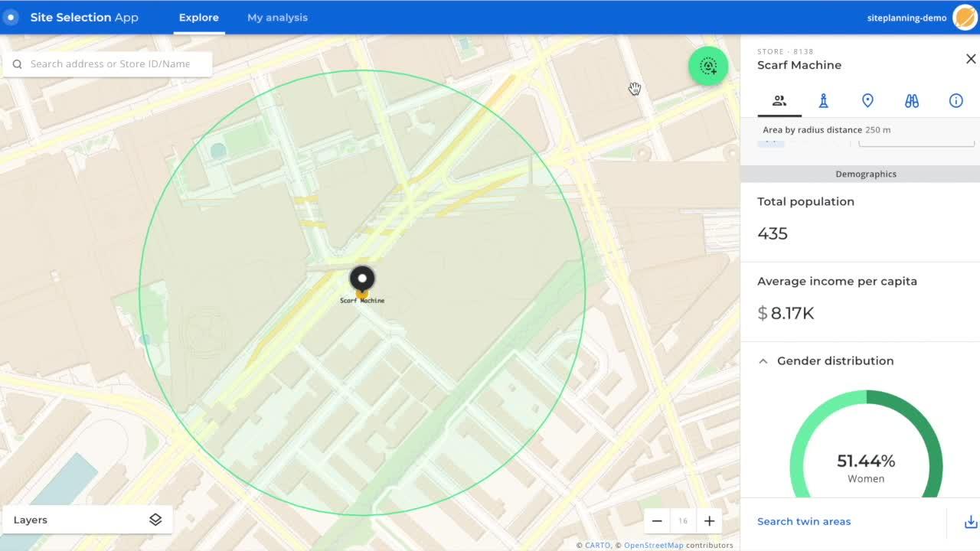
Task: Open the binoculars twin areas icon
Action: click(x=912, y=100)
